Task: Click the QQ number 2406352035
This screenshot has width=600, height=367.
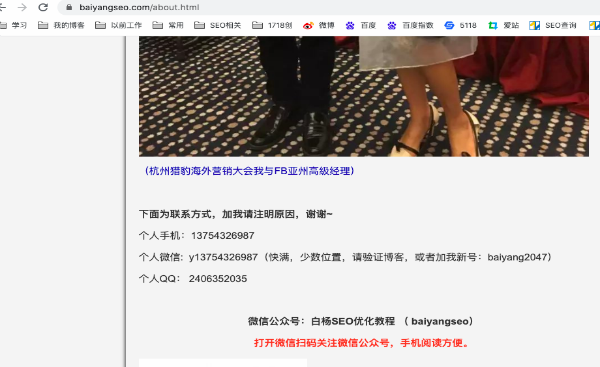Action: [x=218, y=278]
